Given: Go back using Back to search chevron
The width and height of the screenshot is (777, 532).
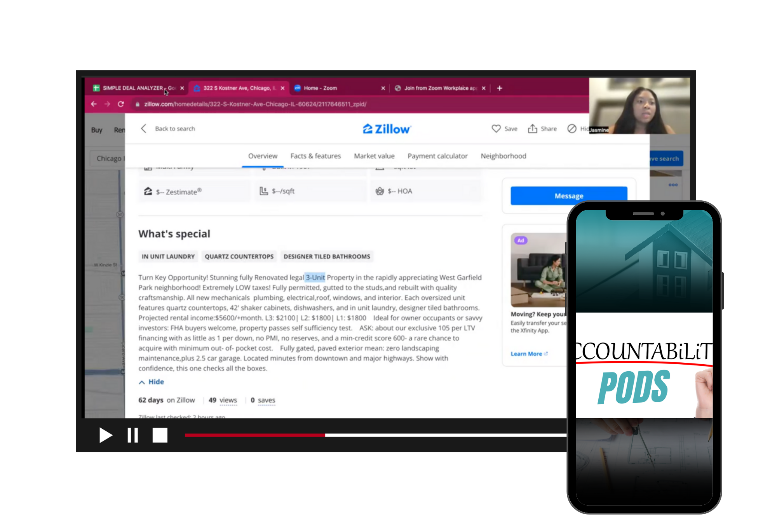Looking at the screenshot, I should 144,129.
